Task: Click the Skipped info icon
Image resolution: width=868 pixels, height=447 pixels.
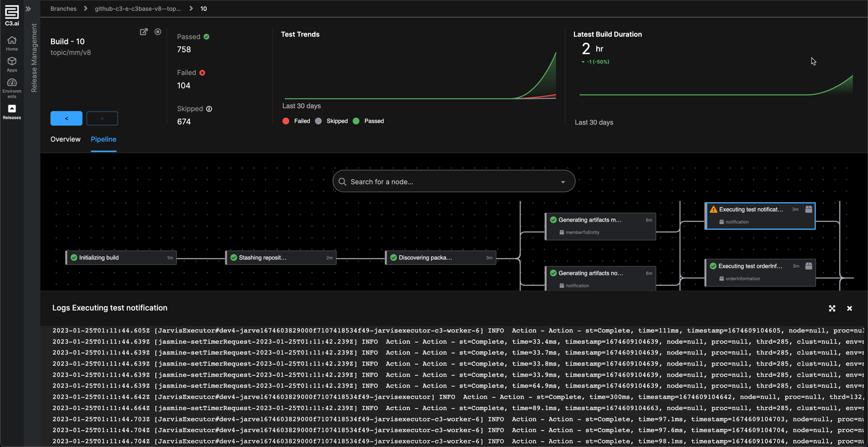Action: (x=209, y=109)
